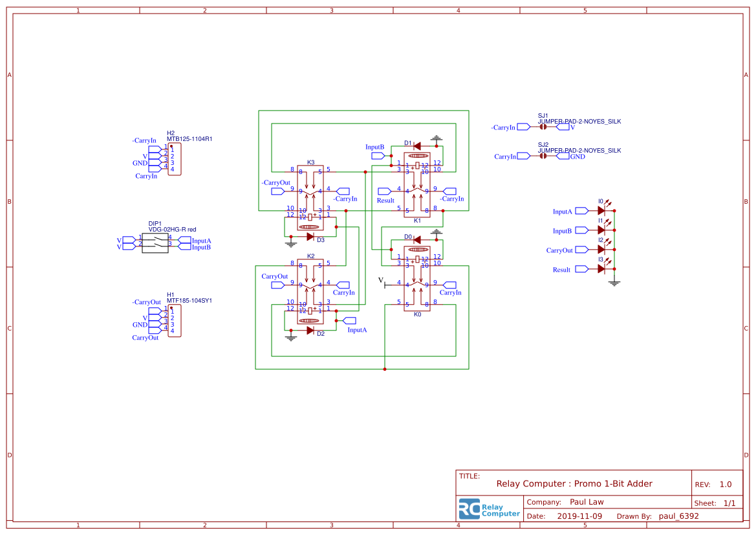The image size is (756, 535).
Task: Select the H1 MTF185-104SY1 connector
Action: coord(175,321)
